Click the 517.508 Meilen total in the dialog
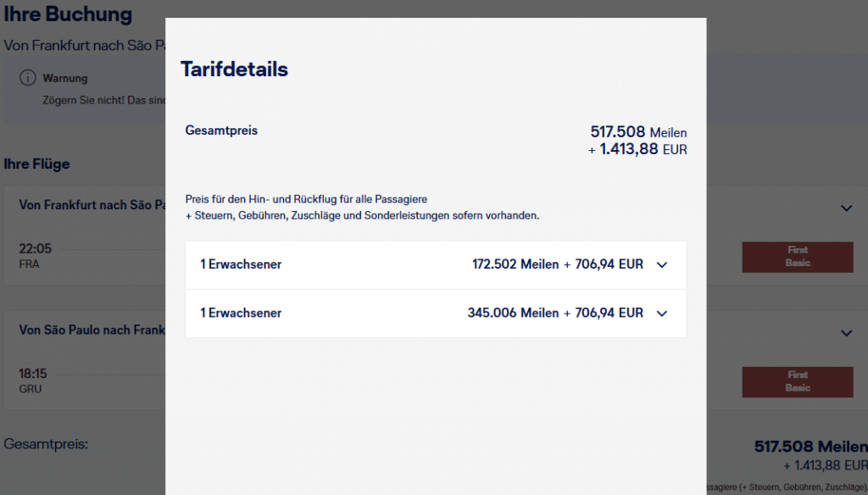868x495 pixels. point(638,132)
